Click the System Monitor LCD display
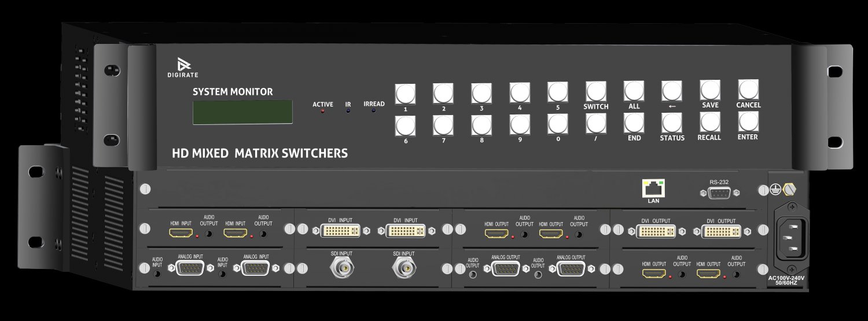Image resolution: width=868 pixels, height=321 pixels. (242, 112)
